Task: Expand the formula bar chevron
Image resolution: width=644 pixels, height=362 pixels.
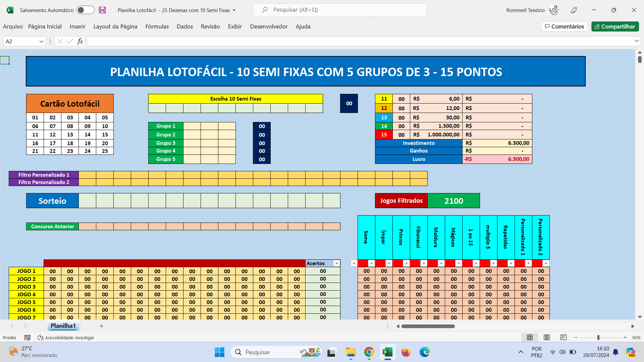Action: tap(636, 41)
